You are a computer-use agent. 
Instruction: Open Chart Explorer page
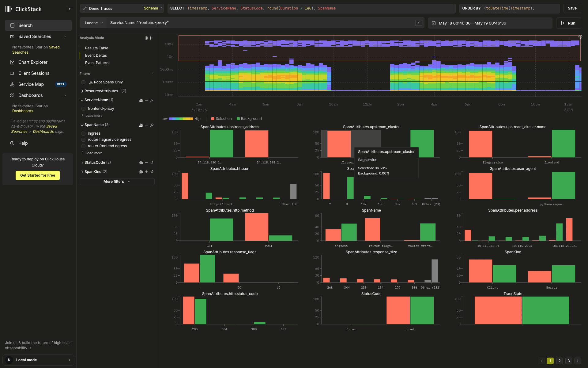point(38,62)
